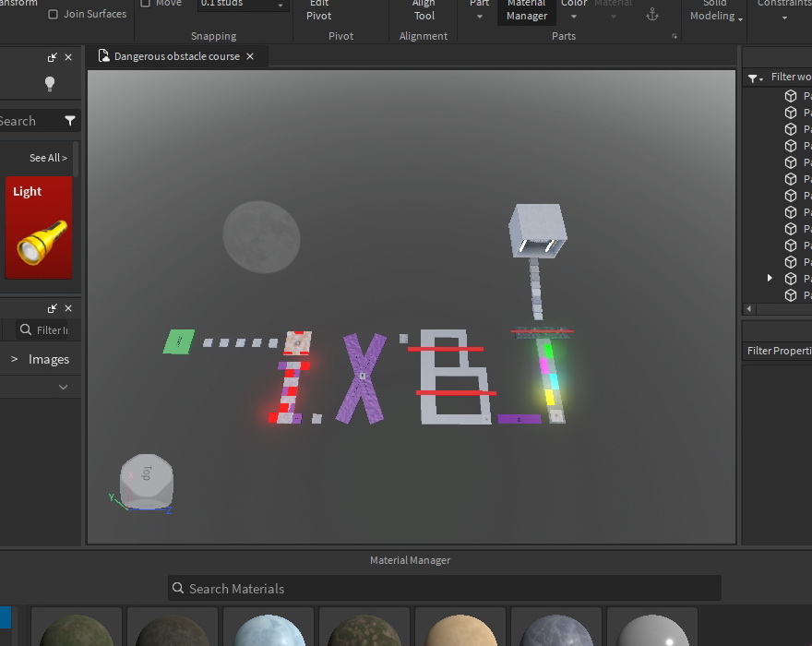
Task: Activate the Align Tool
Action: [424, 11]
